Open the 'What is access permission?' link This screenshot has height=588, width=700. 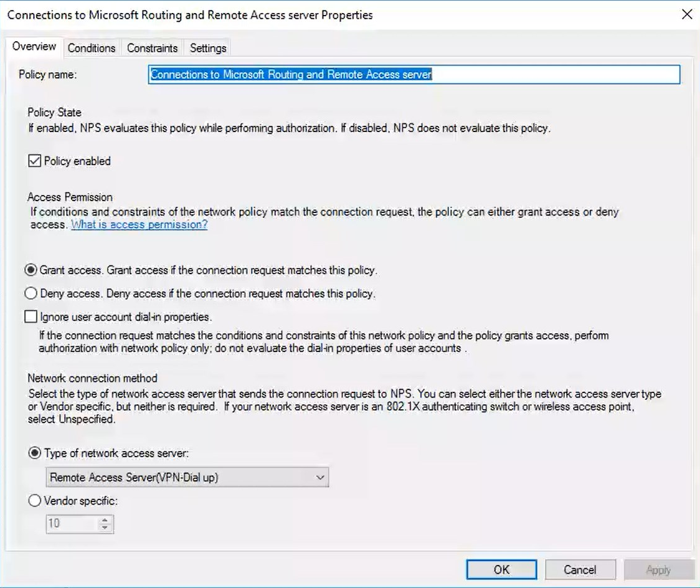(x=139, y=225)
